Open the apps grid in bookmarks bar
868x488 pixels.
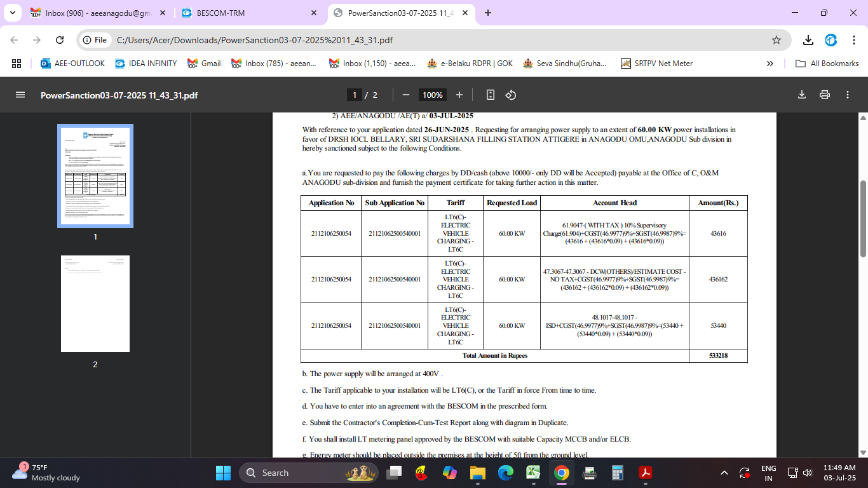point(17,64)
